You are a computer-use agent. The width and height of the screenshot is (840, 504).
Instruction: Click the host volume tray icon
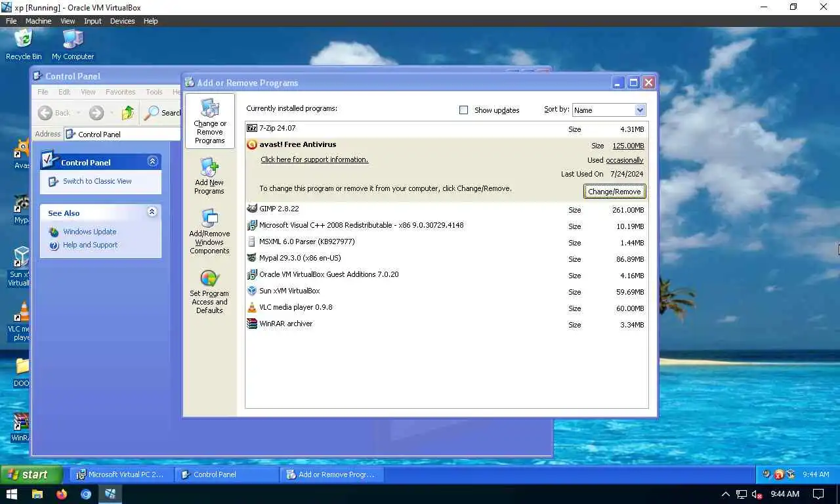pyautogui.click(x=757, y=494)
